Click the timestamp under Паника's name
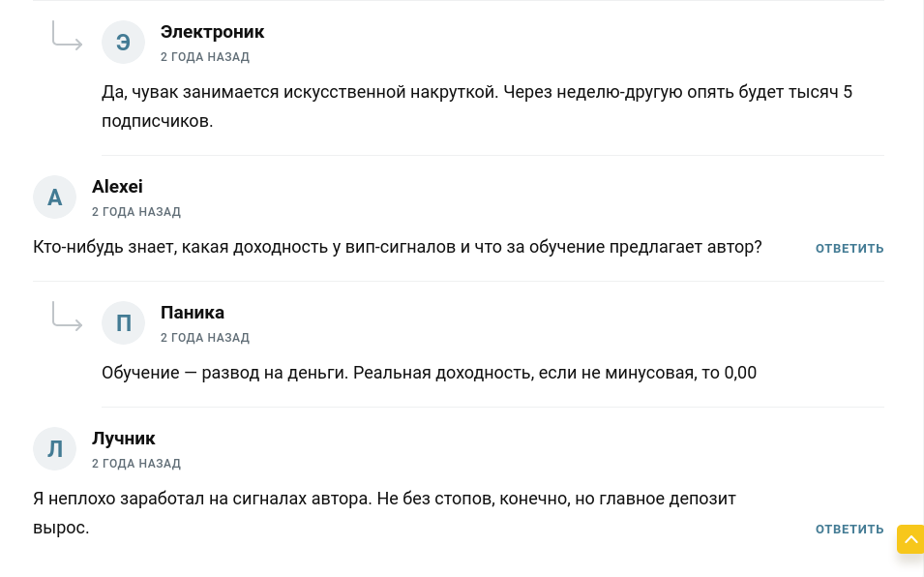This screenshot has width=924, height=577. click(x=205, y=337)
